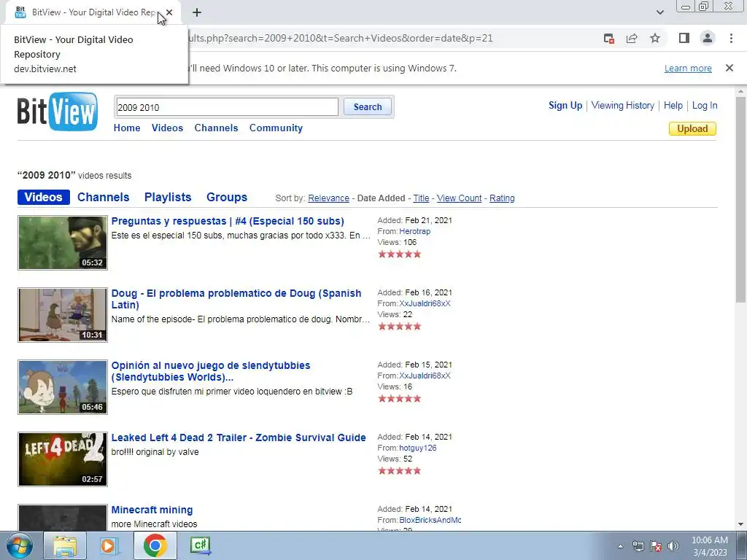Show hidden system tray icons
This screenshot has width=747, height=560.
[x=620, y=546]
